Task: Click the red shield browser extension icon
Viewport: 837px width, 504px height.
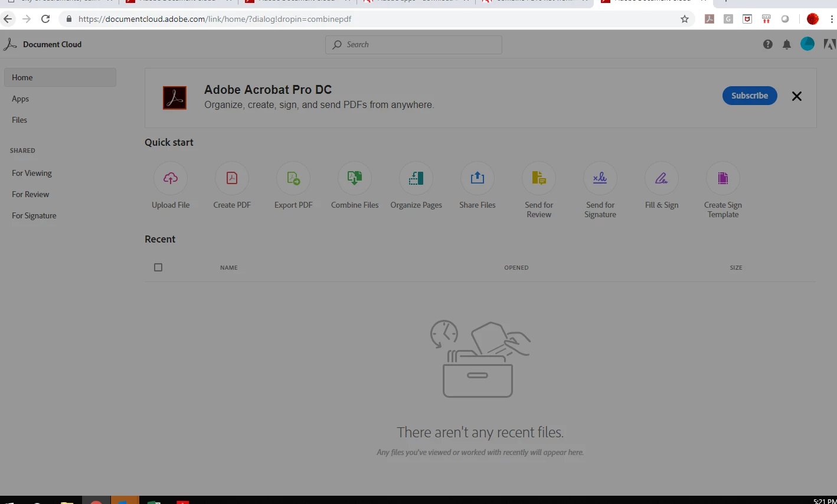Action: (x=747, y=19)
